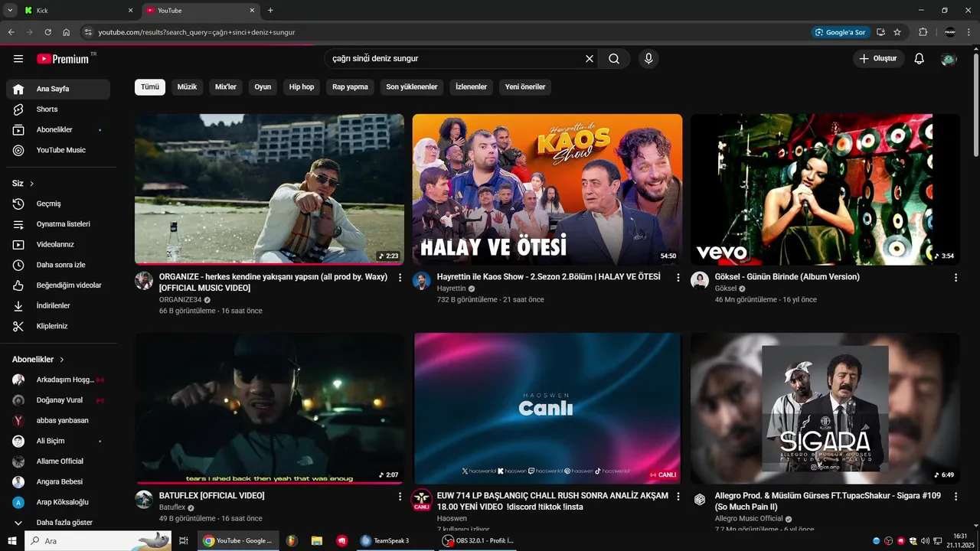Switch to the Kick browser tab

pos(77,11)
